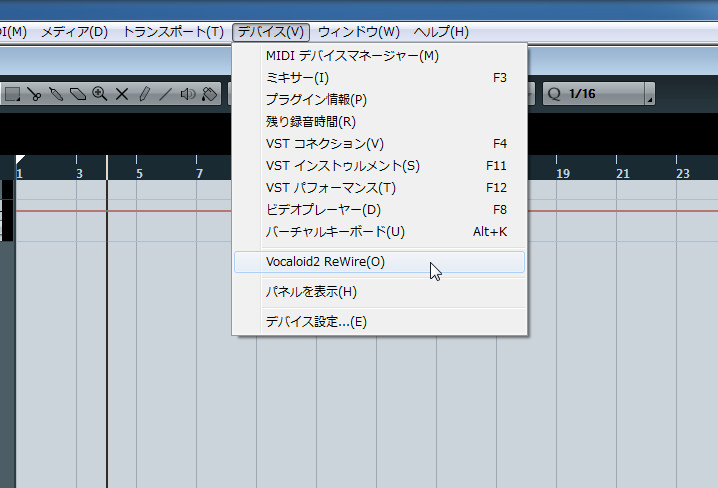This screenshot has width=718, height=488.
Task: Click ruler bar 19 marker
Action: pyautogui.click(x=563, y=173)
